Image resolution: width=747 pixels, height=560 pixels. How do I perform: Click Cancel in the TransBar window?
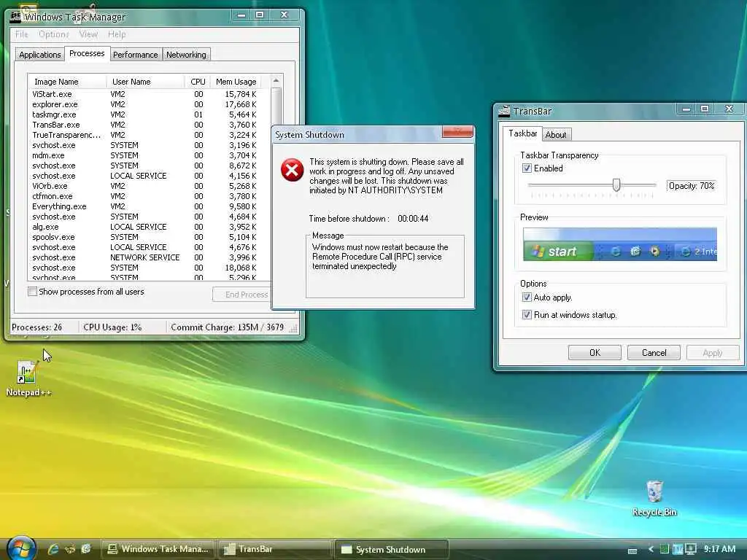click(654, 353)
